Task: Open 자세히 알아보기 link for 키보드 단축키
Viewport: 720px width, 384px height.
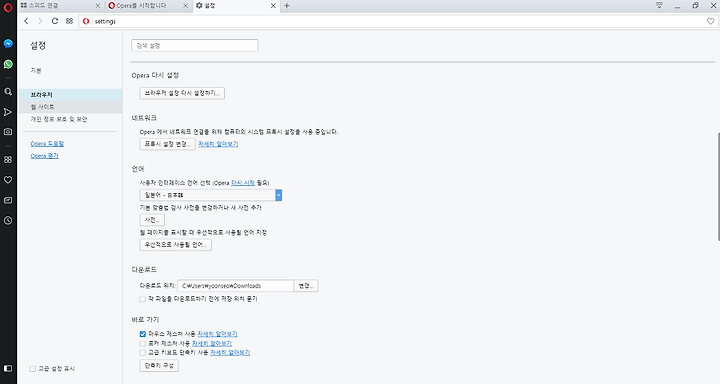Action: click(x=230, y=353)
